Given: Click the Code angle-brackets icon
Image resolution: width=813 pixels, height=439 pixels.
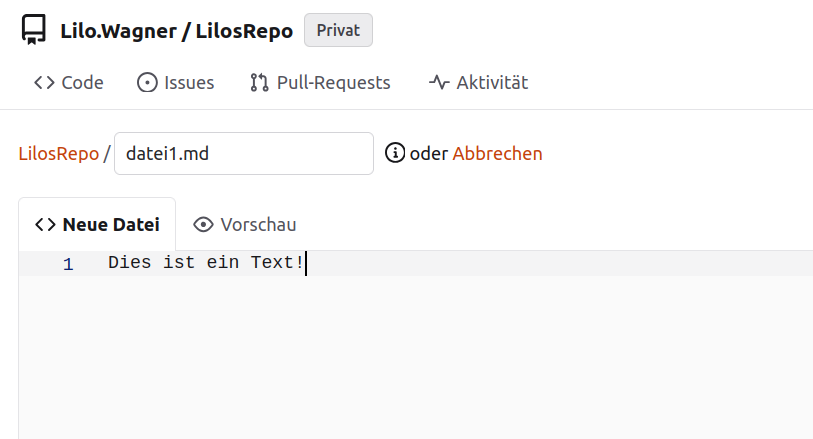Looking at the screenshot, I should 44,83.
